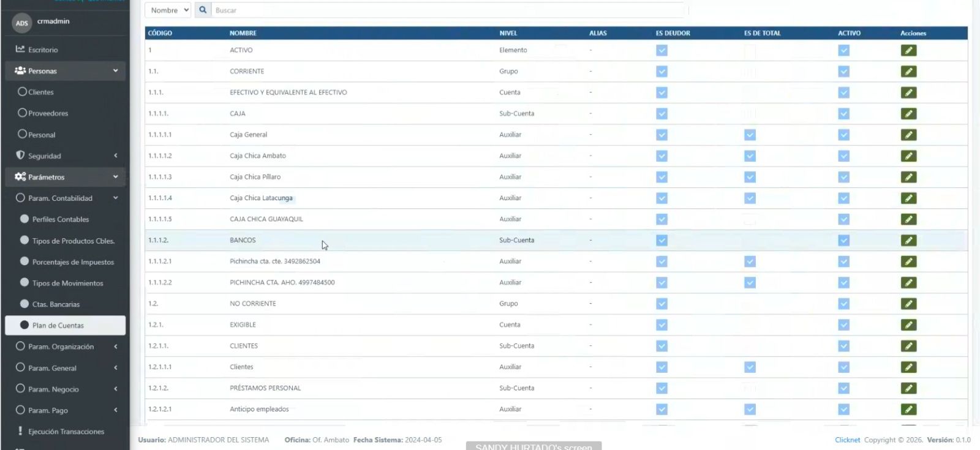
Task: Select Plan de Cuentas menu item
Action: pyautogui.click(x=65, y=325)
